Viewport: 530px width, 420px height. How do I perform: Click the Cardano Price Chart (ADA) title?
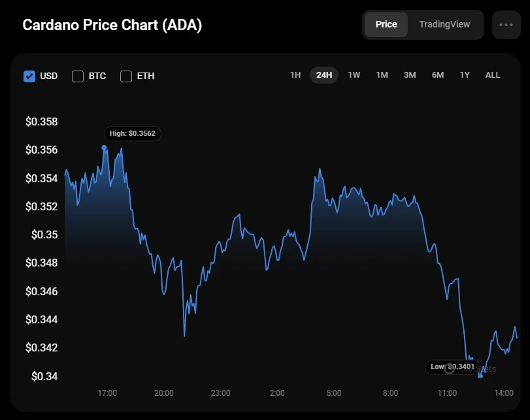(x=112, y=25)
